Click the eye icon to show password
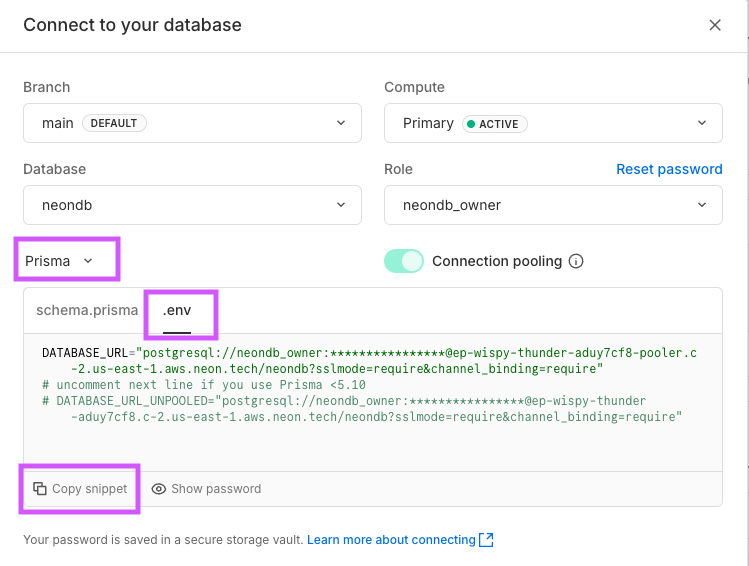The height and width of the screenshot is (566, 749). coord(159,489)
